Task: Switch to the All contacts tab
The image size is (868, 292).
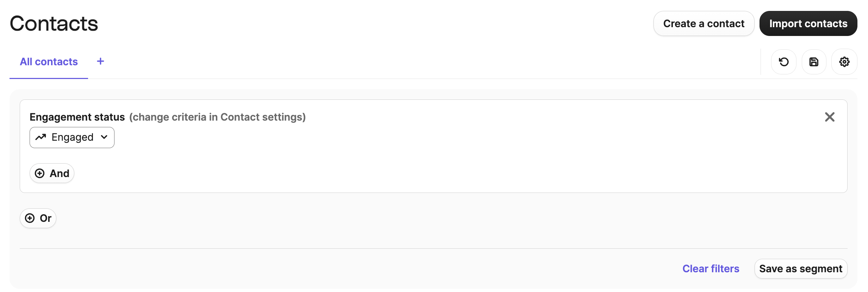Action: [x=49, y=62]
